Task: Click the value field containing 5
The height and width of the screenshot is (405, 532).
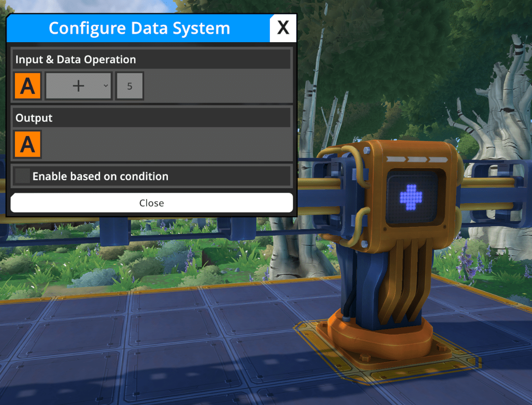Action: pos(130,86)
